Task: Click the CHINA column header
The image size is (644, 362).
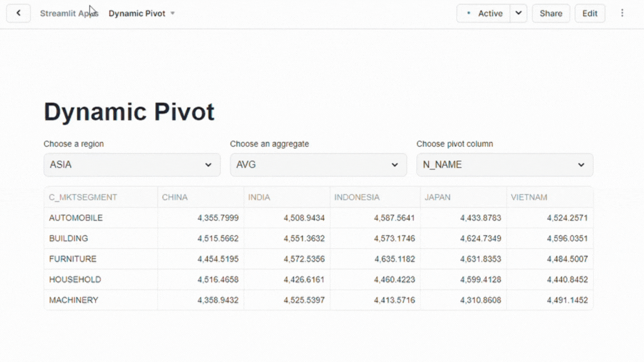Action: (175, 197)
